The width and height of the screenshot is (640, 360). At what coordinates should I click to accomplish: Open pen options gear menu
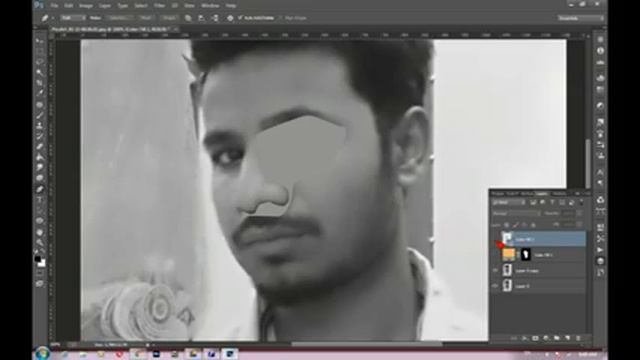[x=230, y=18]
